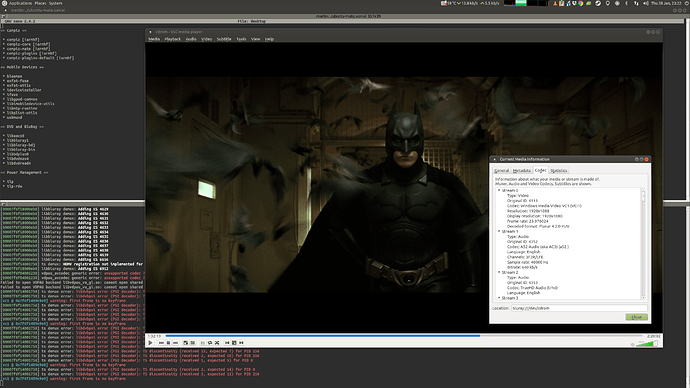
Task: Toggle loop playback mode in VLC
Action: (x=210, y=343)
